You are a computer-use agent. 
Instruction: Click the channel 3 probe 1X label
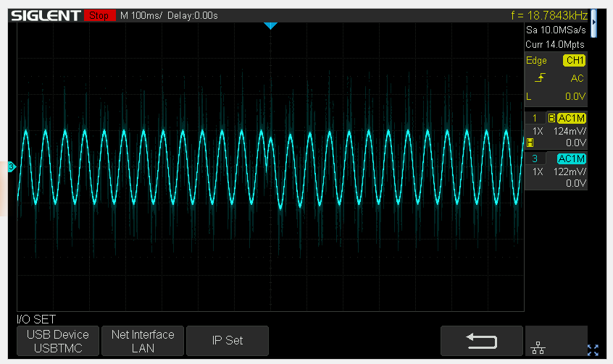538,172
